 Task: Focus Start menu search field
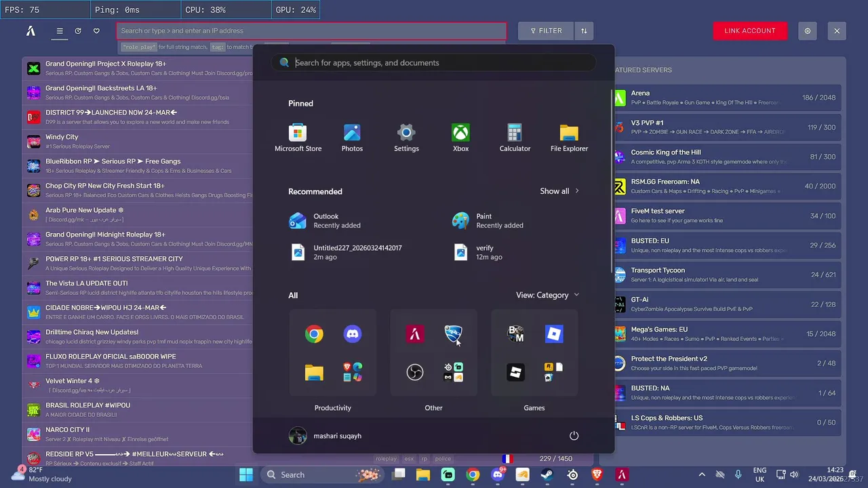click(x=434, y=62)
